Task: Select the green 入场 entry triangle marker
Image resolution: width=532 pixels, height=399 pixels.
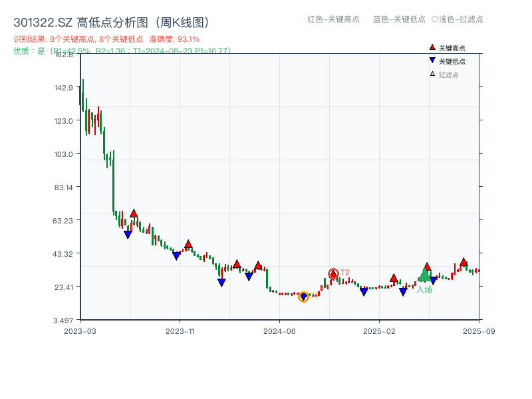Action: click(x=424, y=277)
